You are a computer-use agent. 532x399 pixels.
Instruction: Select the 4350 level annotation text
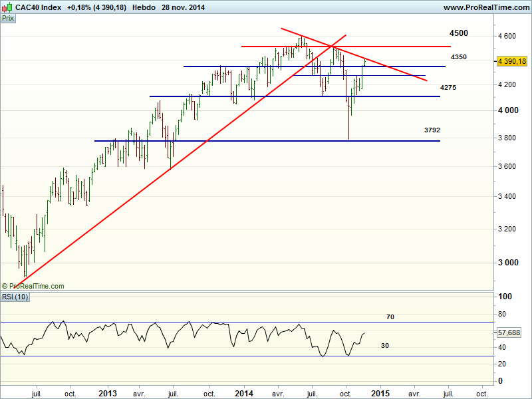(x=458, y=57)
